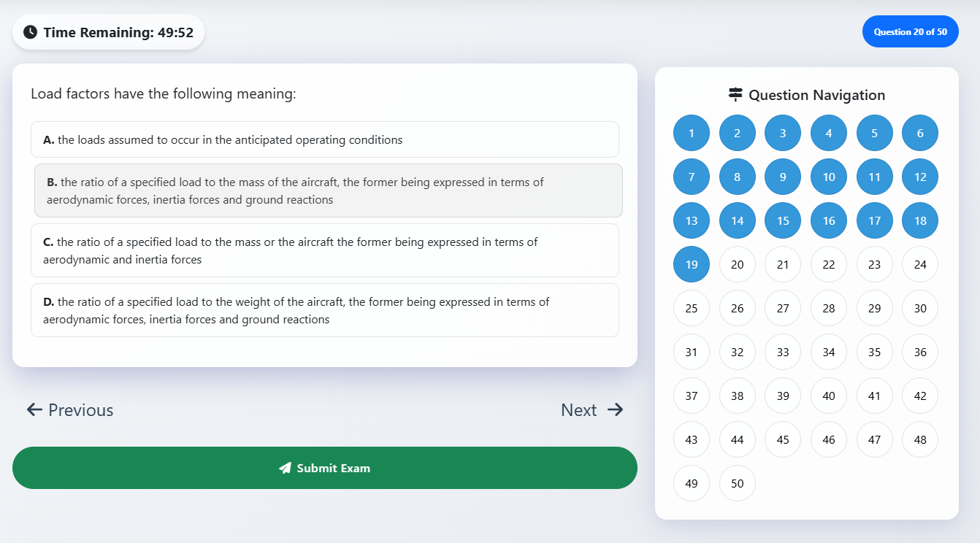Click the clock icon beside Time Remaining
The width and height of the screenshot is (980, 543).
[30, 32]
